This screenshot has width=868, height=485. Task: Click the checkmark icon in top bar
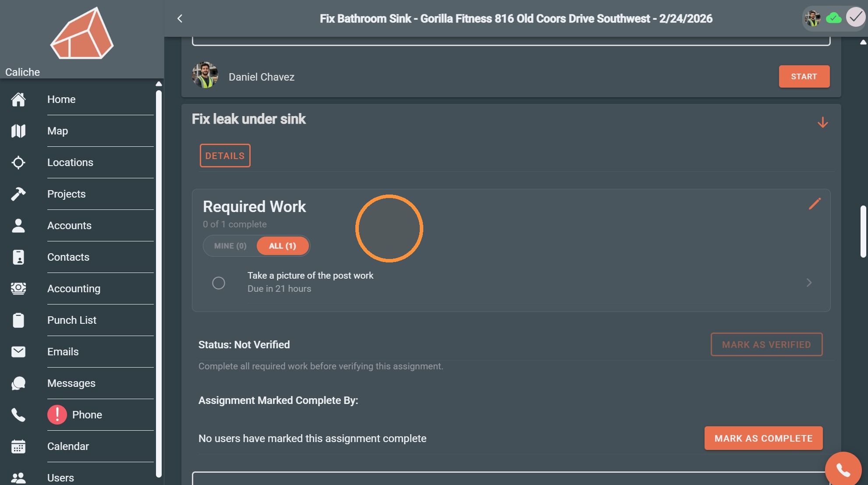[x=855, y=18]
